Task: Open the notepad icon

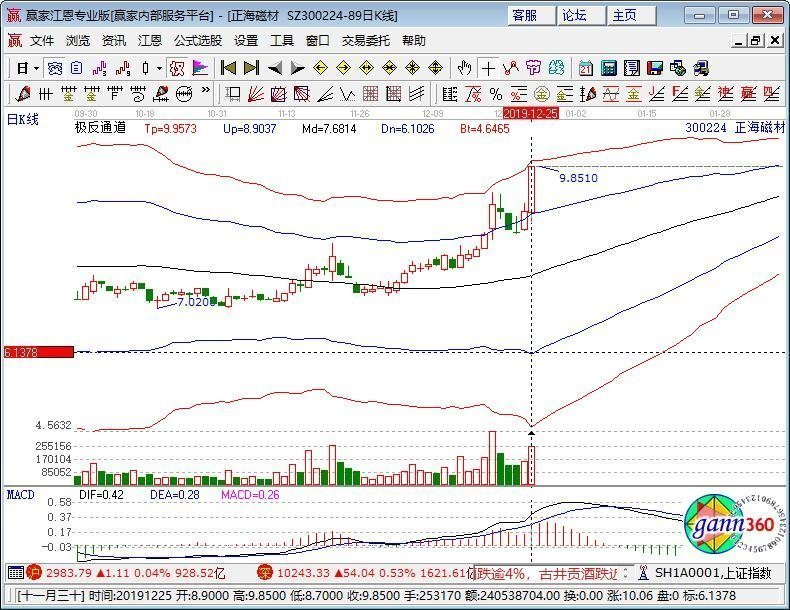Action: click(632, 68)
